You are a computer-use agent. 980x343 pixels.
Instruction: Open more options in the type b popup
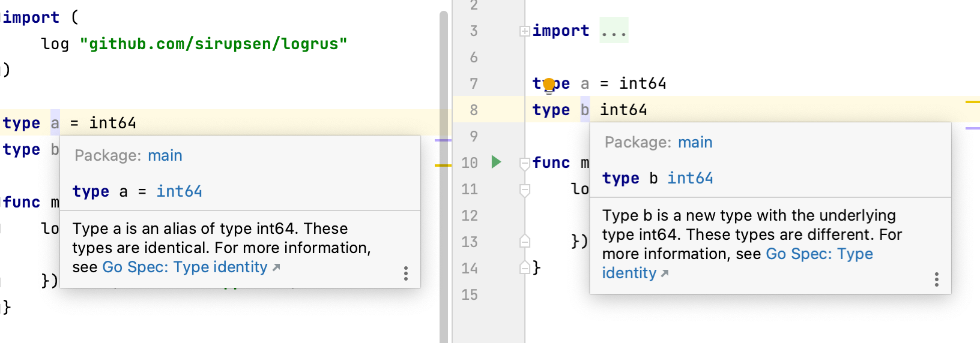coord(936,279)
